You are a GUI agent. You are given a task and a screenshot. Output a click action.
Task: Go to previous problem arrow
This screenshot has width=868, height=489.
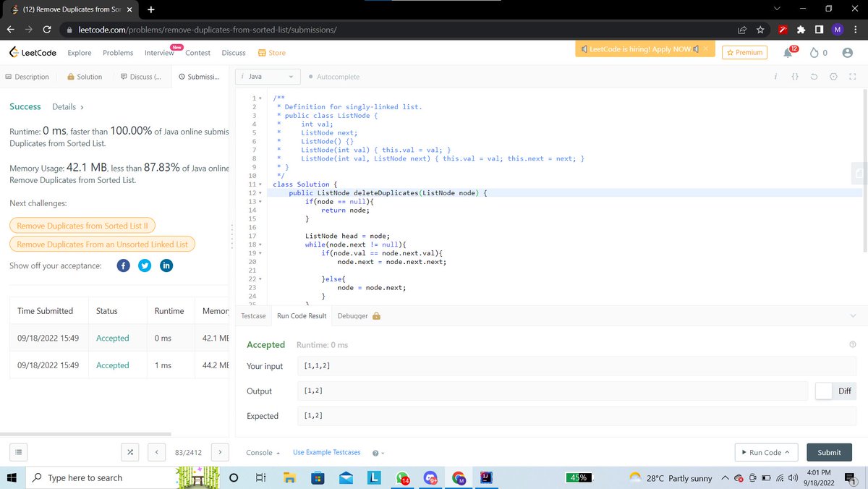click(157, 452)
